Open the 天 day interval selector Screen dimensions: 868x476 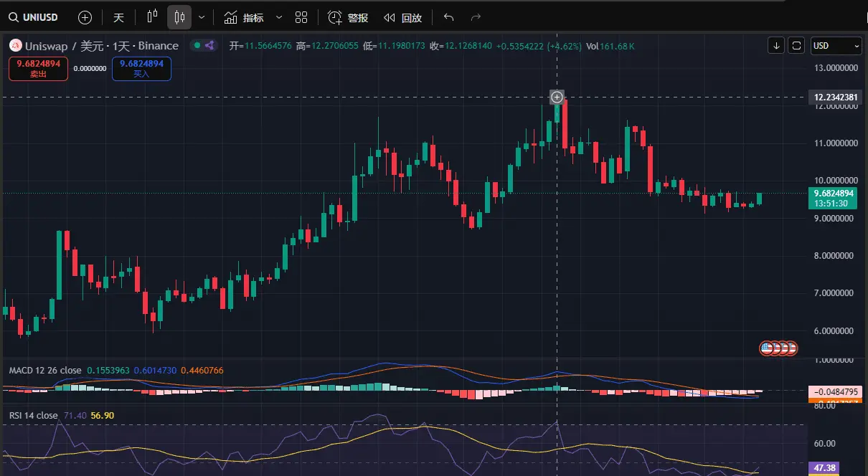(x=118, y=16)
